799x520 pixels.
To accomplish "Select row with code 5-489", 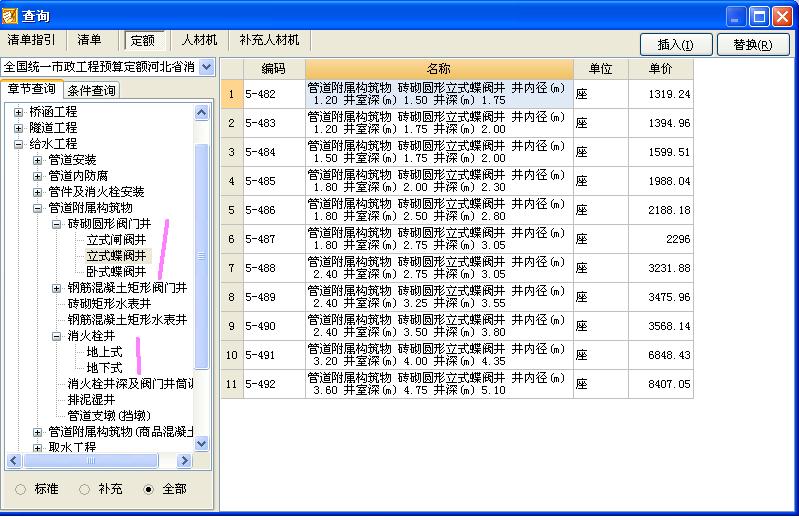I will [457, 297].
